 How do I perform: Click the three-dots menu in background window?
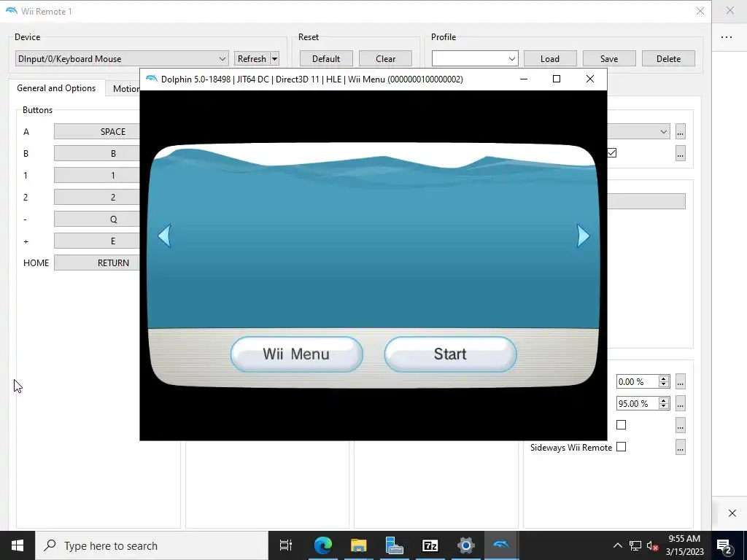727,36
